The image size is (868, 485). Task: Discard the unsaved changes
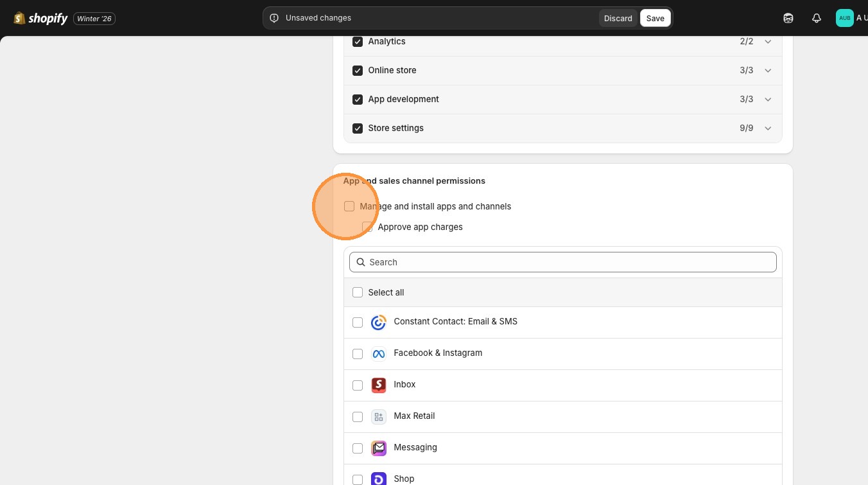[618, 18]
